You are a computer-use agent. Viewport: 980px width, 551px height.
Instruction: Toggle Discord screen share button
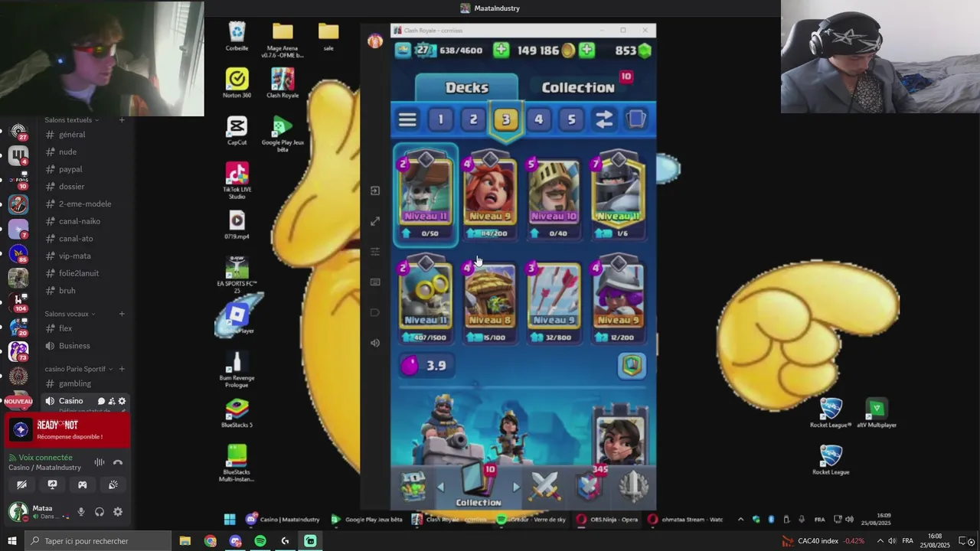pos(52,484)
